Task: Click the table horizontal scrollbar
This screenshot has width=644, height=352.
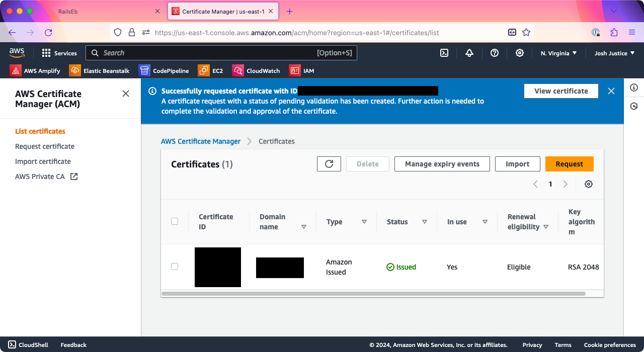Action: [373, 293]
